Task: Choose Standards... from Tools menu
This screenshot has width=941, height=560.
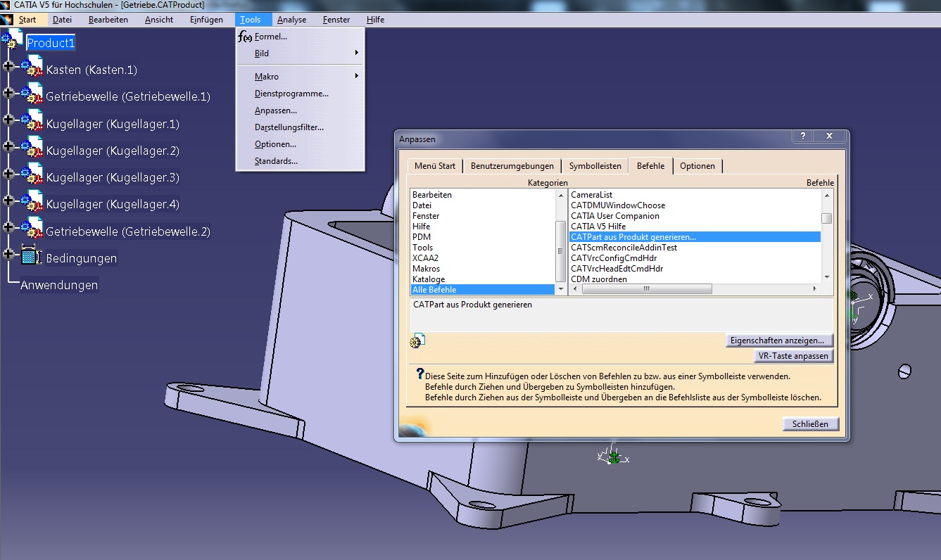Action: coord(301,161)
